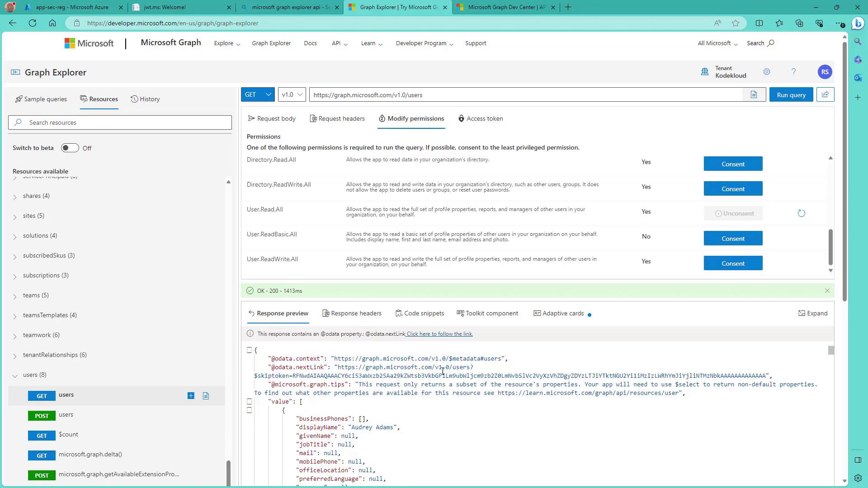
Task: Open Graph Explorer settings gear
Action: point(767,72)
